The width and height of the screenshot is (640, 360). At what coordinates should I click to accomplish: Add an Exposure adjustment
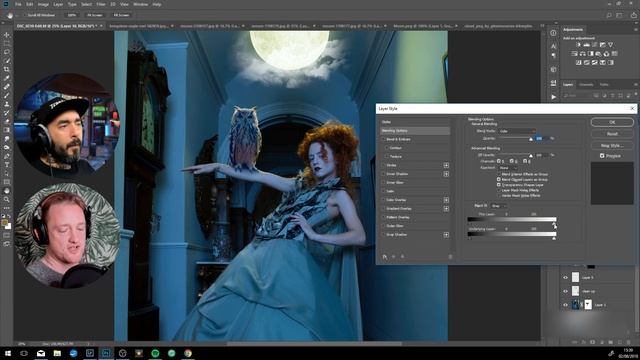coord(602,44)
